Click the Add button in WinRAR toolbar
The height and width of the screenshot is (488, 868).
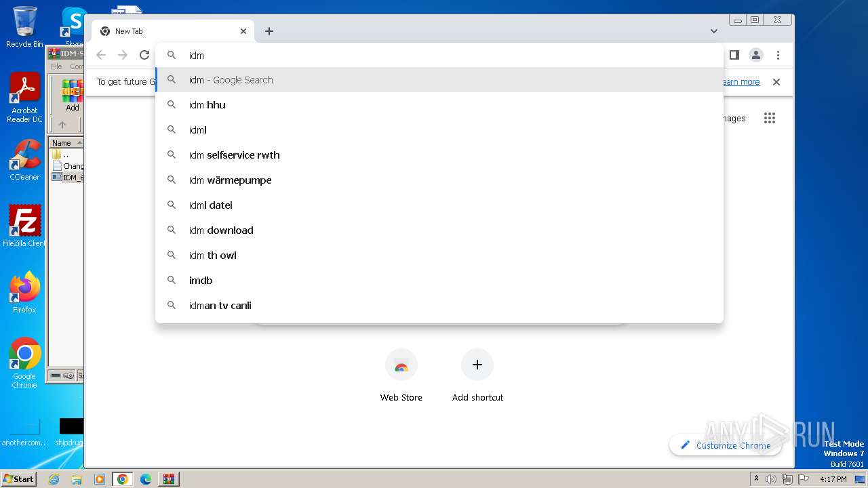coord(72,96)
